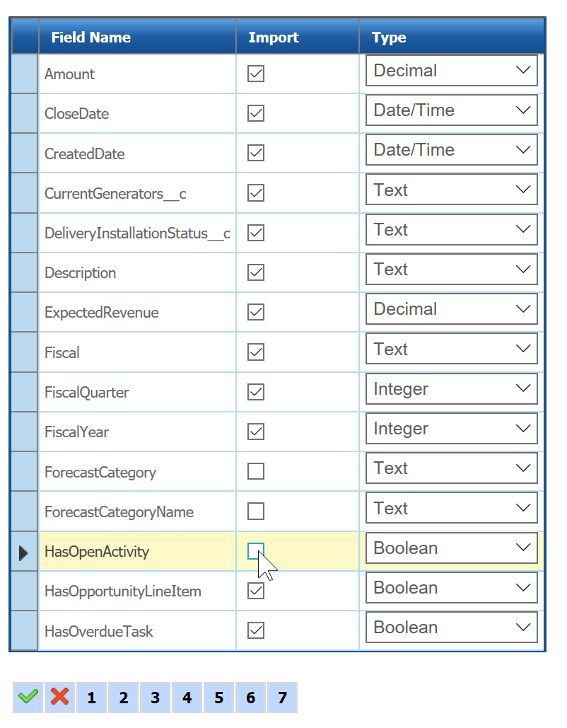Enable Import for HasOpenActivity
The height and width of the screenshot is (728, 567).
(x=256, y=551)
